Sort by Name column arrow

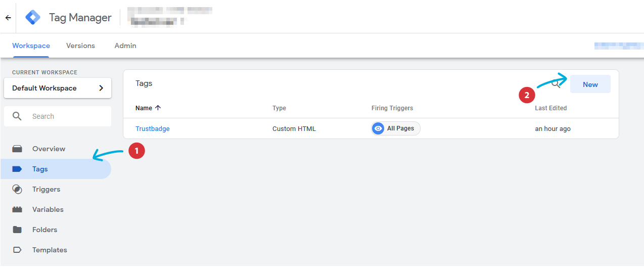pyautogui.click(x=158, y=108)
